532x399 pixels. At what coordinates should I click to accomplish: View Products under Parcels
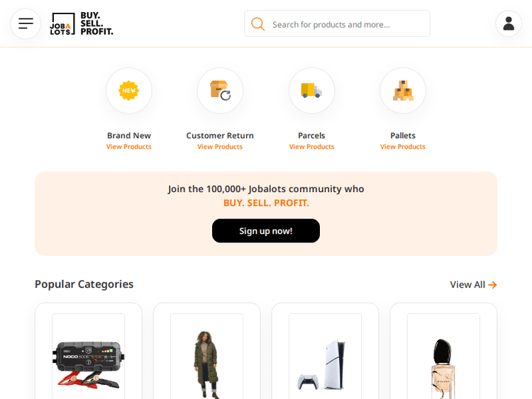[311, 147]
